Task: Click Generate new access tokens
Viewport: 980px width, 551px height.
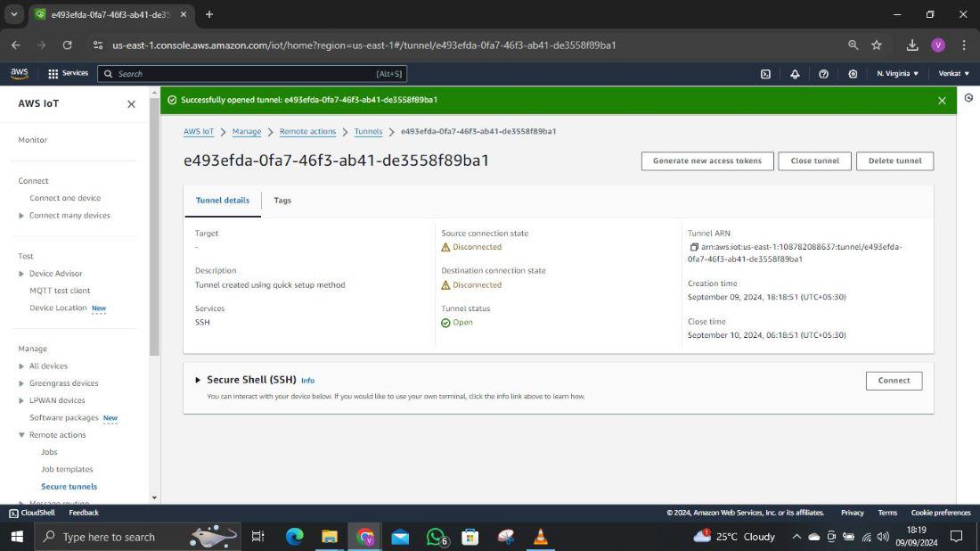Action: coord(707,160)
